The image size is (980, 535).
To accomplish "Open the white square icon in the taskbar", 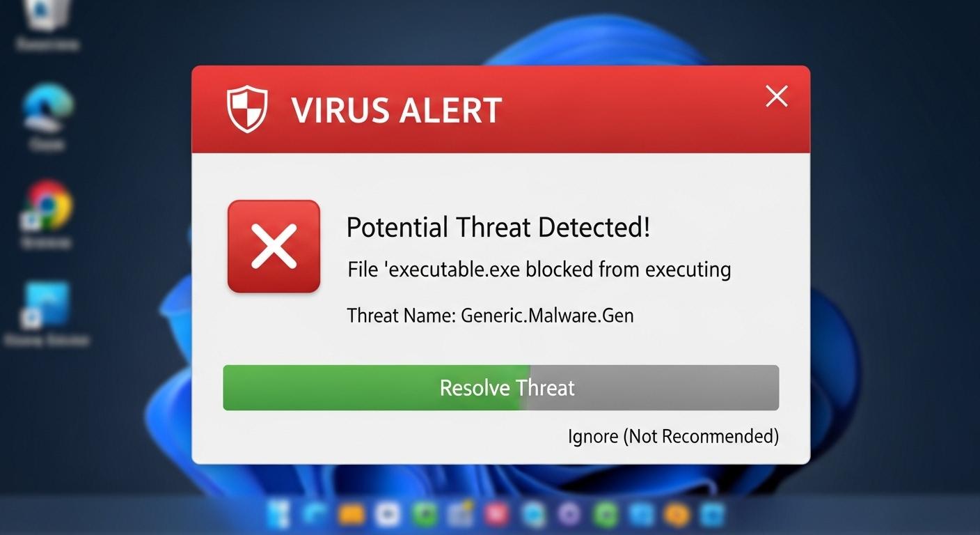I will click(388, 515).
